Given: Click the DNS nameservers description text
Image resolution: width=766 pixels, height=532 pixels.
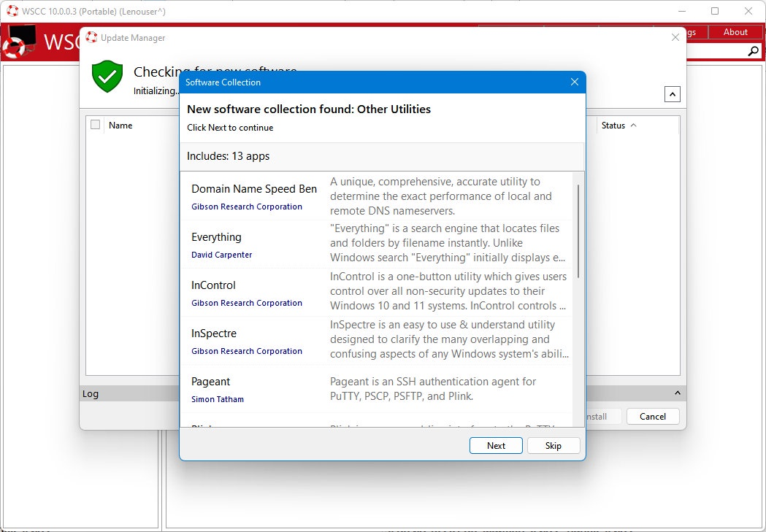Looking at the screenshot, I should [440, 196].
